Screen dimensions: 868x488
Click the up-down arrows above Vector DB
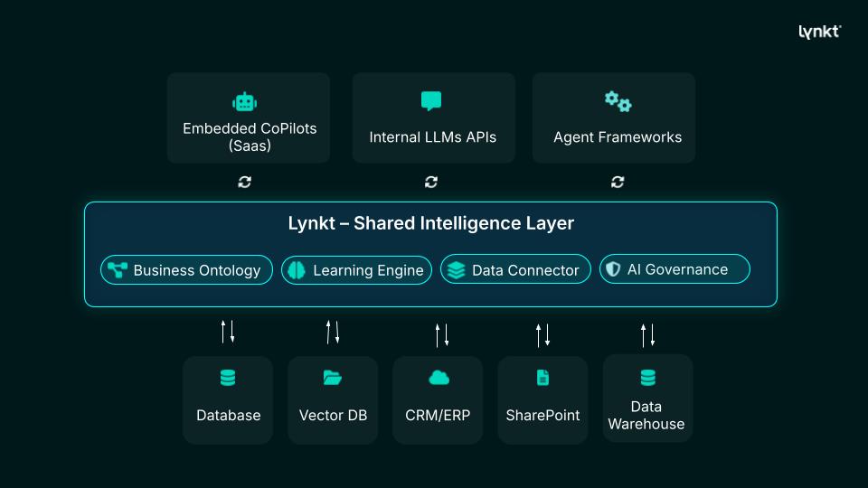tap(333, 332)
